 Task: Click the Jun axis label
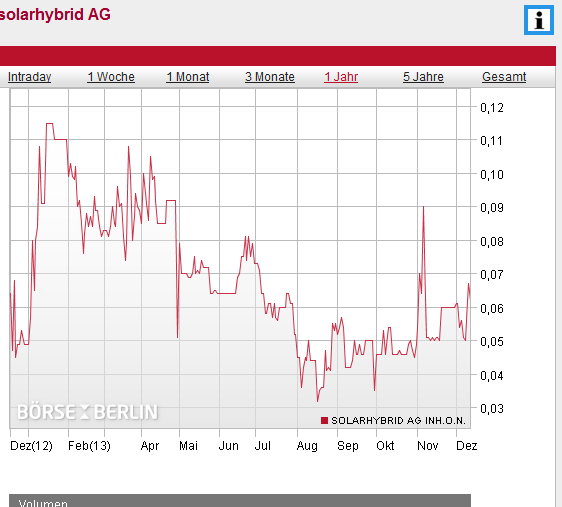pyautogui.click(x=229, y=446)
